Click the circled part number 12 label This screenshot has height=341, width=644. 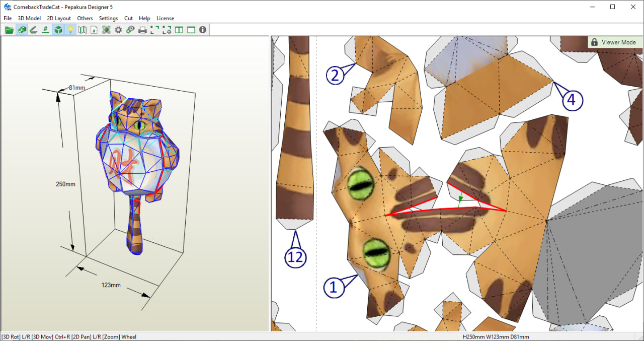click(295, 257)
